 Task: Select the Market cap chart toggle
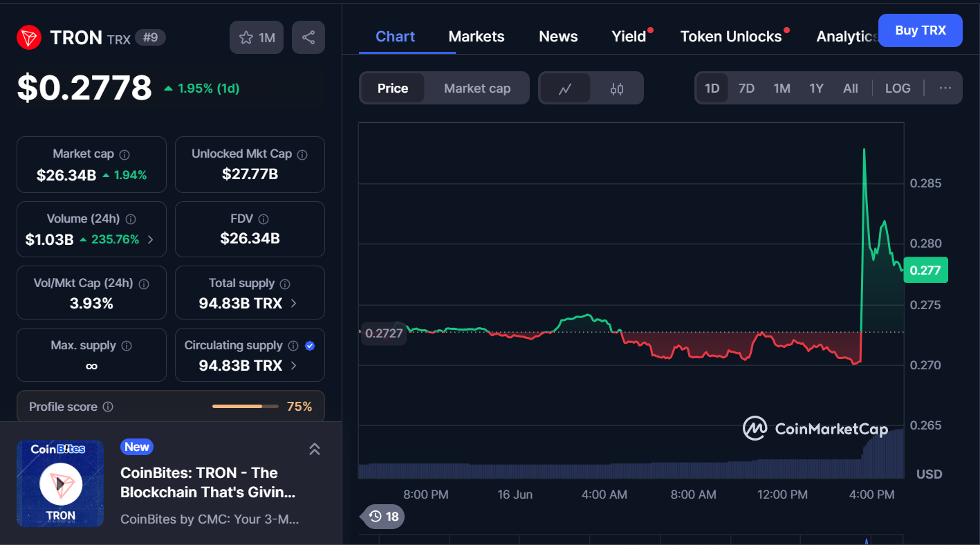click(x=477, y=89)
